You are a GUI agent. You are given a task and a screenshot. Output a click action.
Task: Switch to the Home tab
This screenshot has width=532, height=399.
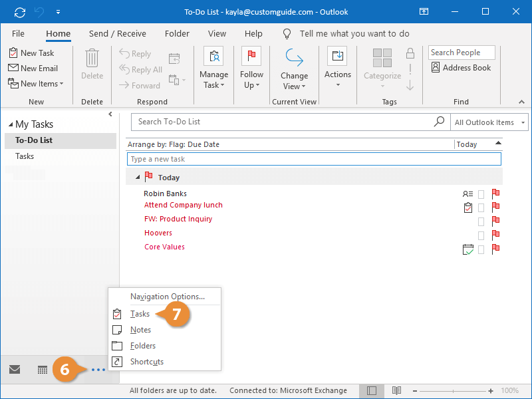click(x=59, y=34)
